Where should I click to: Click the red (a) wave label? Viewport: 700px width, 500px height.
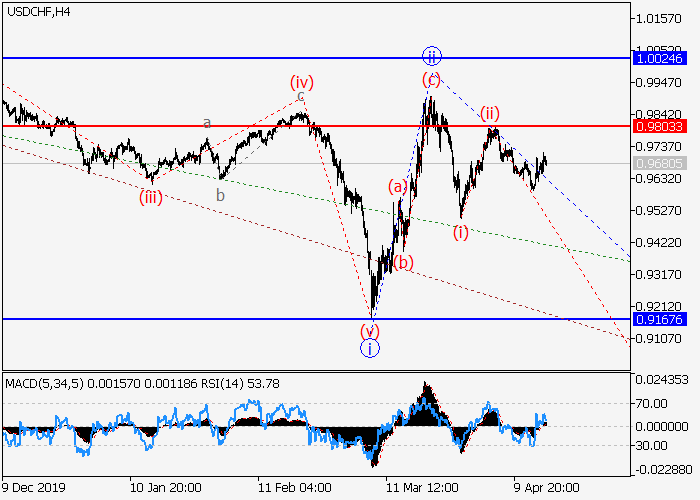397,186
